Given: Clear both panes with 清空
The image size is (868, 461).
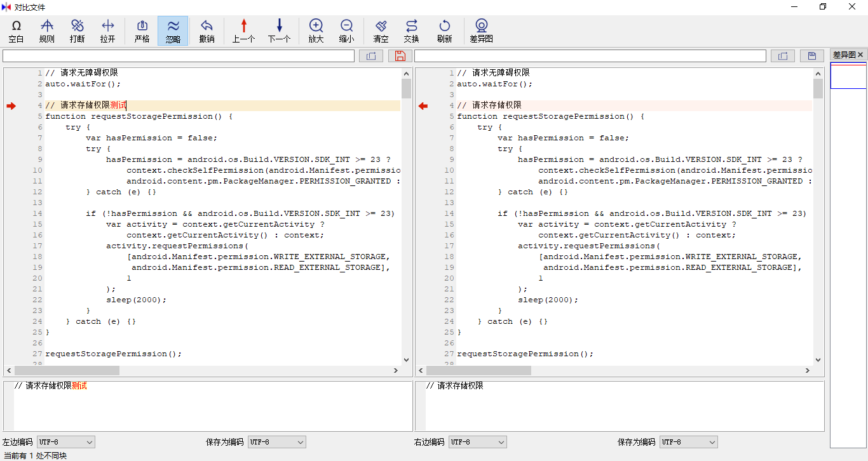Looking at the screenshot, I should pyautogui.click(x=381, y=30).
